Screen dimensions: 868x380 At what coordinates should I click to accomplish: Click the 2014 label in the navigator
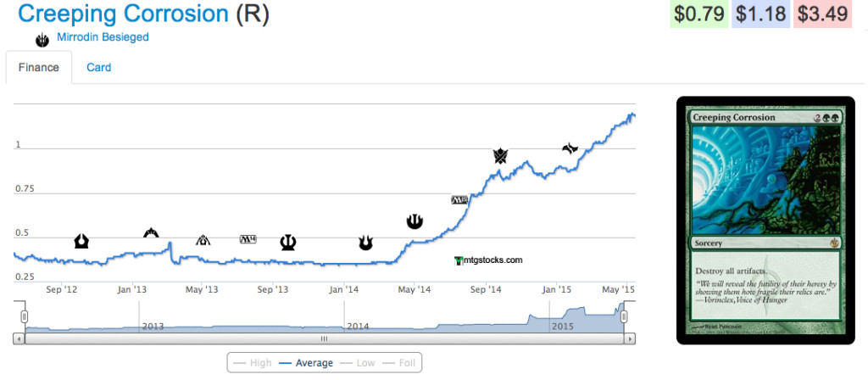tap(358, 327)
